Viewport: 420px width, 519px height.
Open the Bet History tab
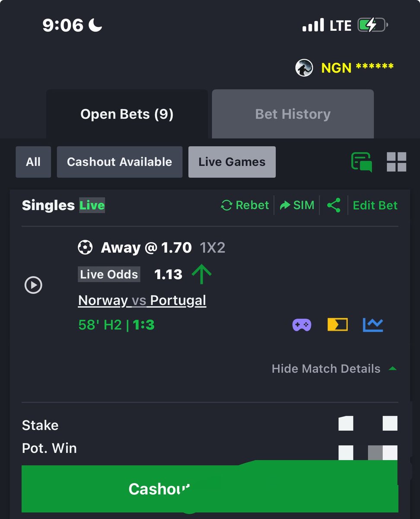pos(293,114)
